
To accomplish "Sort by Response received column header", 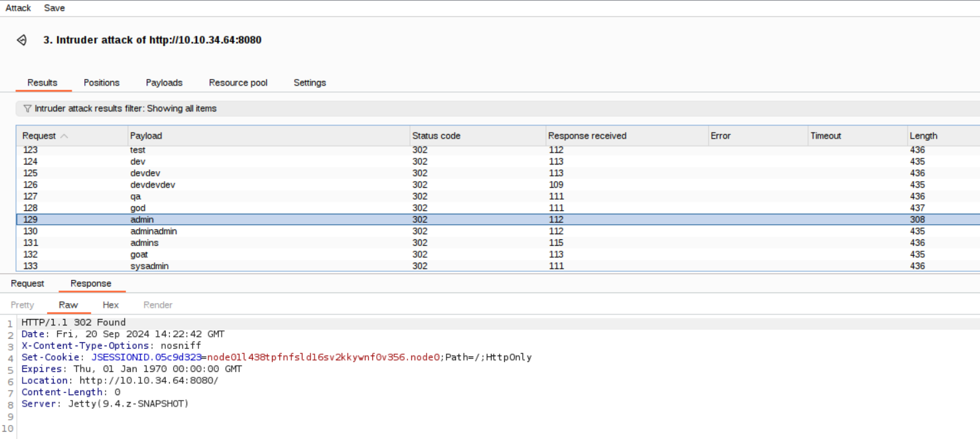I will [x=587, y=136].
